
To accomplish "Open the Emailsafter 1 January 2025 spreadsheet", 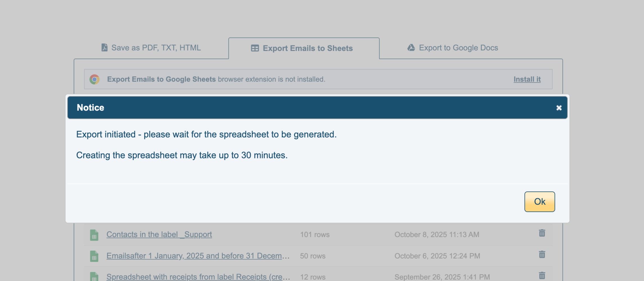I will pyautogui.click(x=198, y=256).
